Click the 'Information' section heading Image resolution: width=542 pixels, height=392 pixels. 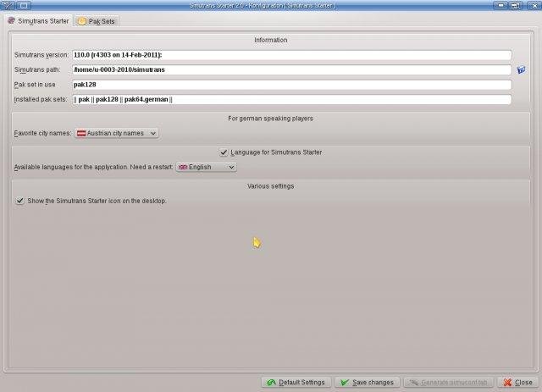coord(271,40)
